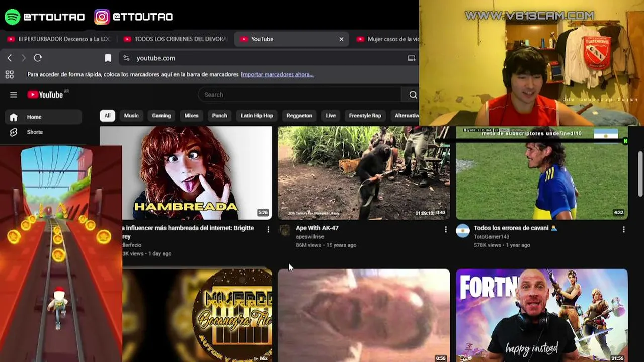This screenshot has height=362, width=644.
Task: Click the page vertical scrollbar
Action: [x=640, y=173]
